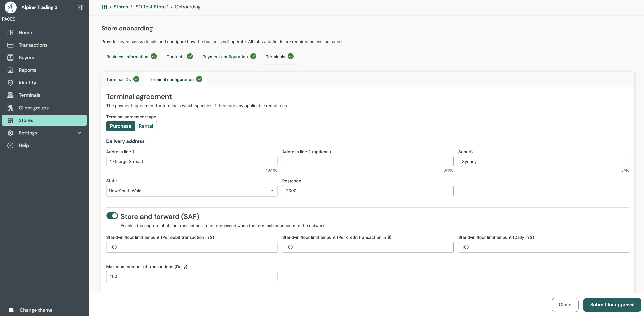644x316 pixels.
Task: Select the Buyers icon in sidebar
Action: (x=10, y=57)
